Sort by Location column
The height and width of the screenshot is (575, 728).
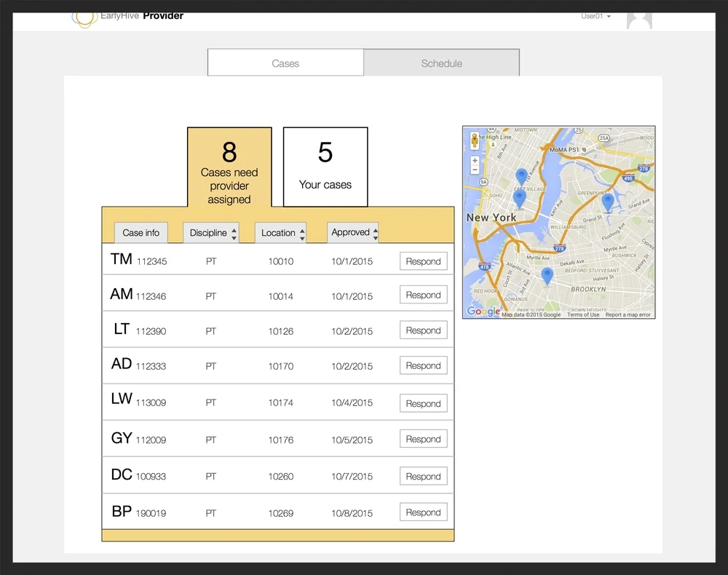[x=280, y=232]
